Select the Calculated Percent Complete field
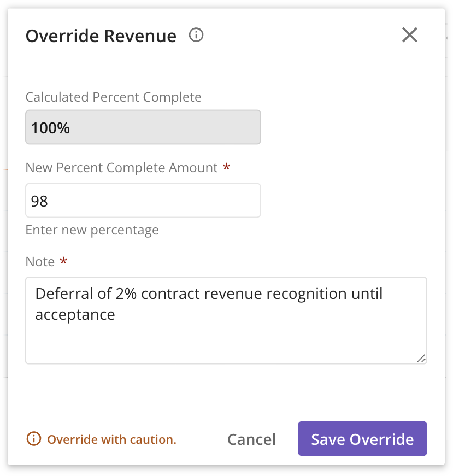Viewport: 453px width, 476px height. (x=143, y=127)
